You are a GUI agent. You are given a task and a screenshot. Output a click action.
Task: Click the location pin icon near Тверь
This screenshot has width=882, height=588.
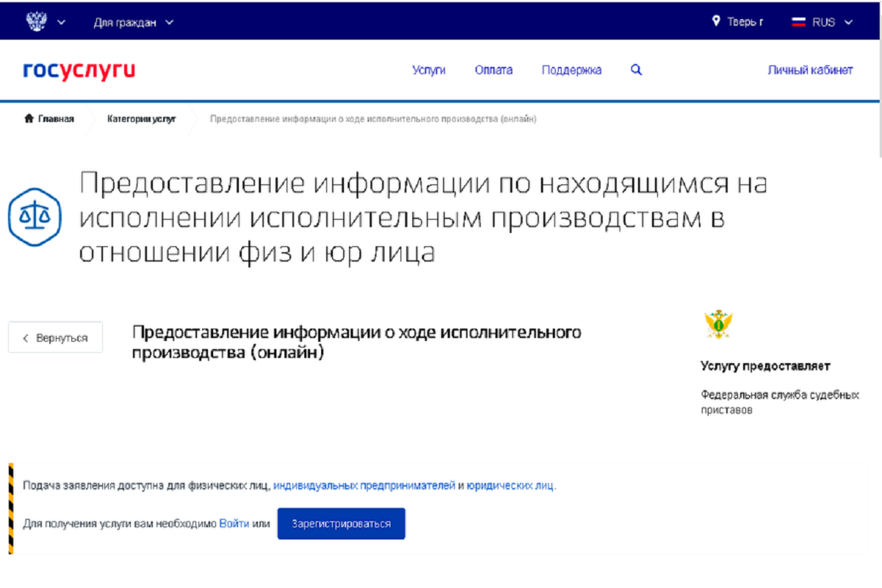pyautogui.click(x=716, y=21)
